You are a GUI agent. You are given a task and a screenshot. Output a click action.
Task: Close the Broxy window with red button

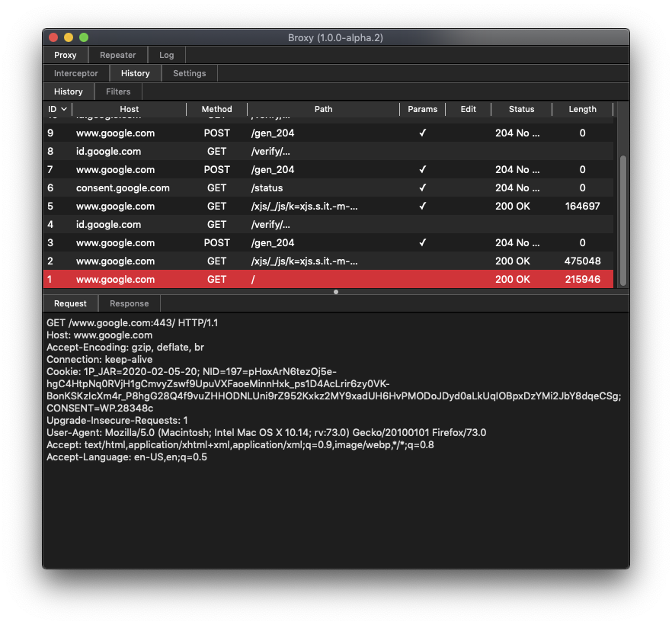tap(53, 37)
